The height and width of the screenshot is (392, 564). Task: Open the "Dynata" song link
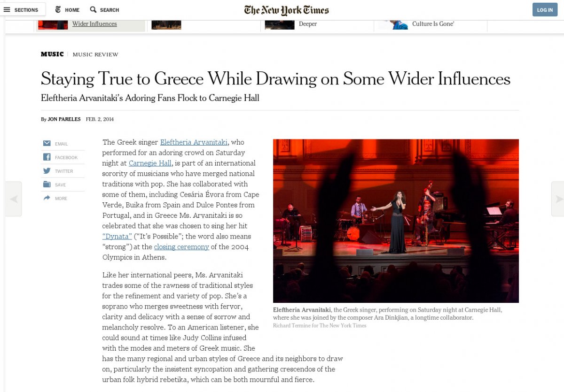tap(117, 236)
